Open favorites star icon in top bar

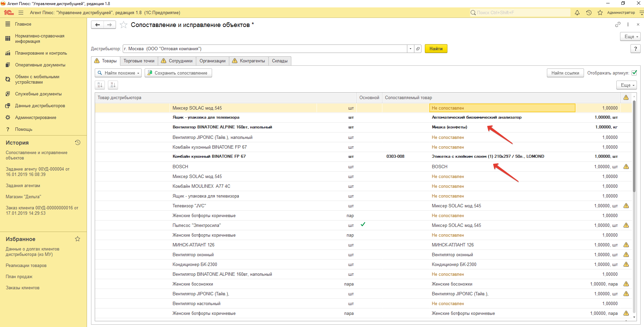click(600, 12)
